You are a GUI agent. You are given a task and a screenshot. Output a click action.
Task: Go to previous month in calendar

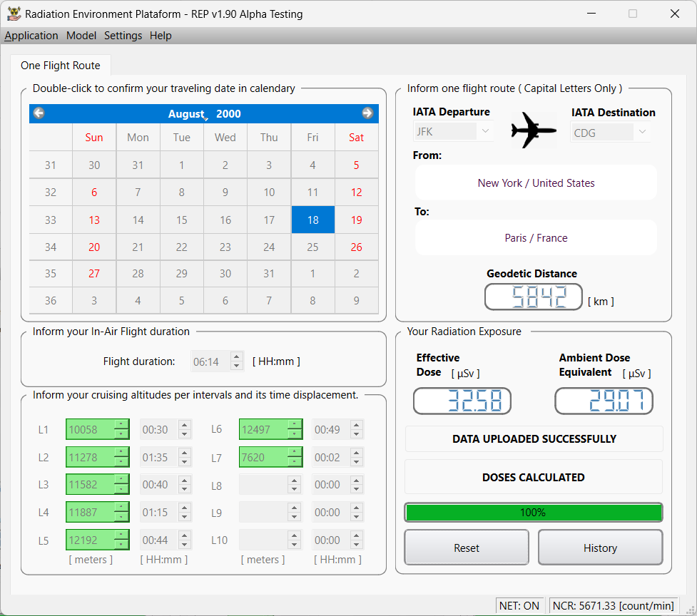[x=39, y=113]
